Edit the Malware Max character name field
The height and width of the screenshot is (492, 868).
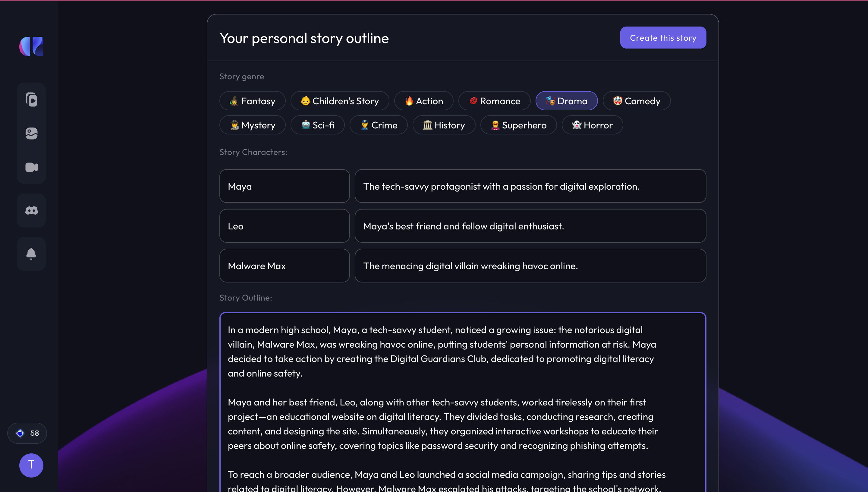[x=285, y=266]
